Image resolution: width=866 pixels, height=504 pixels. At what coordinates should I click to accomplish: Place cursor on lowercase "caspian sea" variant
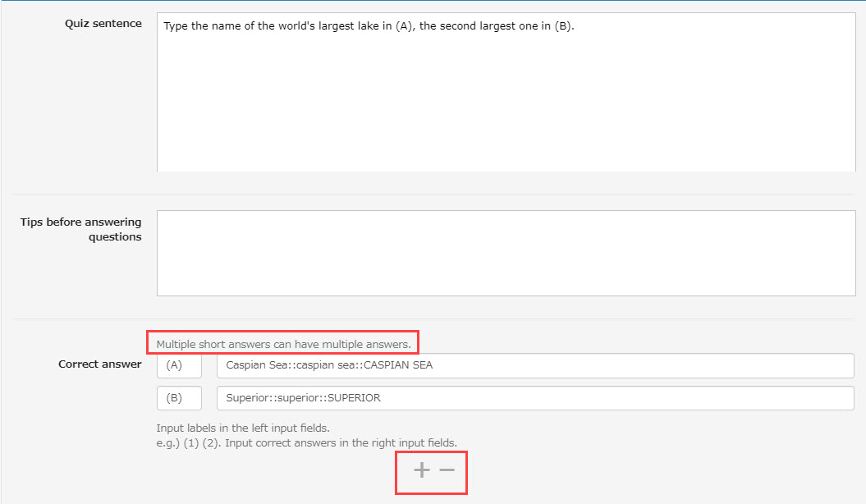tap(324, 365)
